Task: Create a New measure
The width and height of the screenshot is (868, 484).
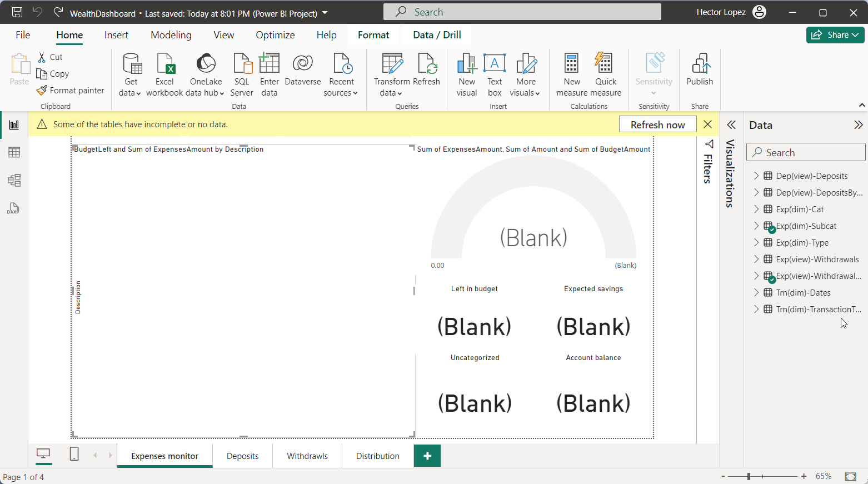Action: (x=571, y=74)
